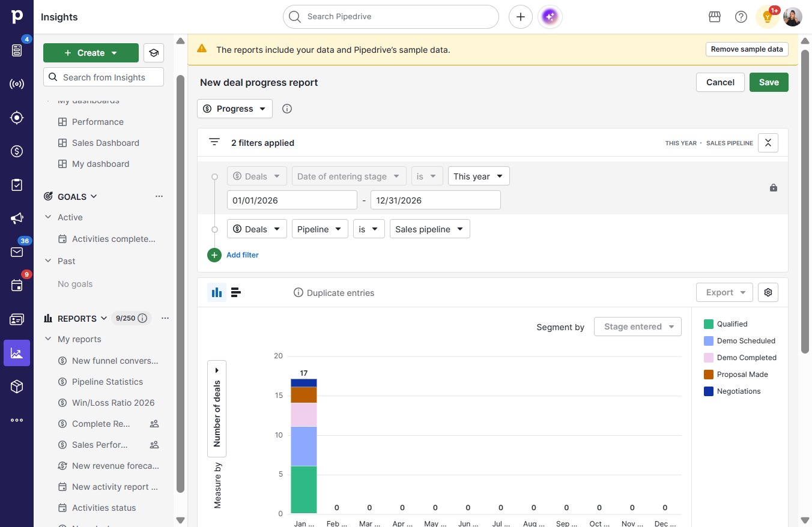
Task: Open the Marketplace storefront icon
Action: coord(715,17)
